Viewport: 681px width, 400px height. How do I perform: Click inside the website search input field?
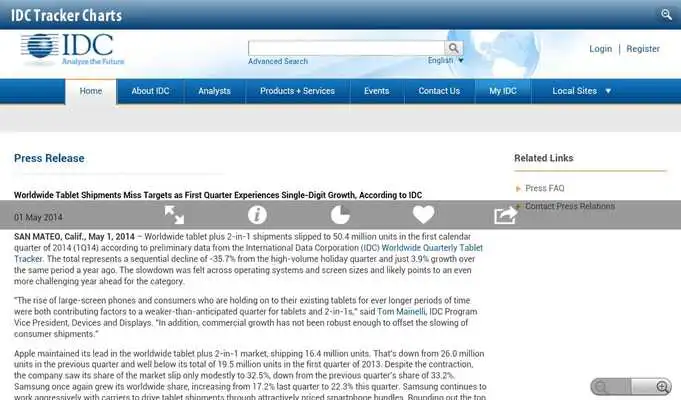346,48
